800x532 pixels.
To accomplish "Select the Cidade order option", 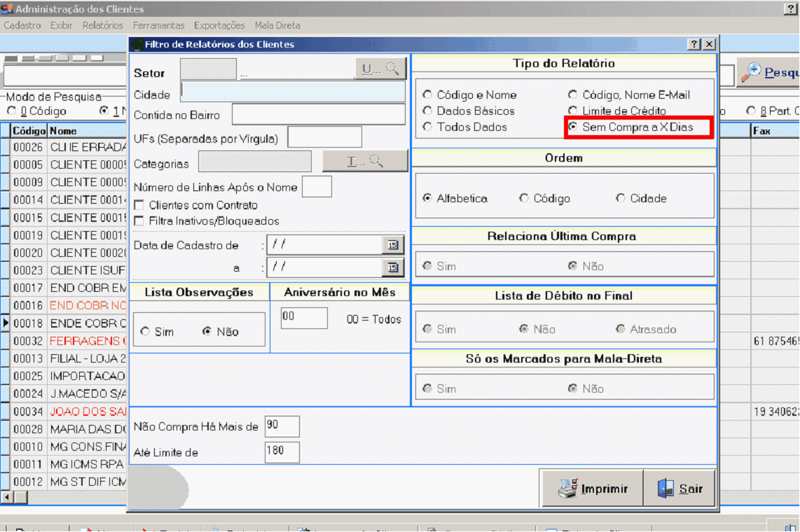I will [x=621, y=198].
